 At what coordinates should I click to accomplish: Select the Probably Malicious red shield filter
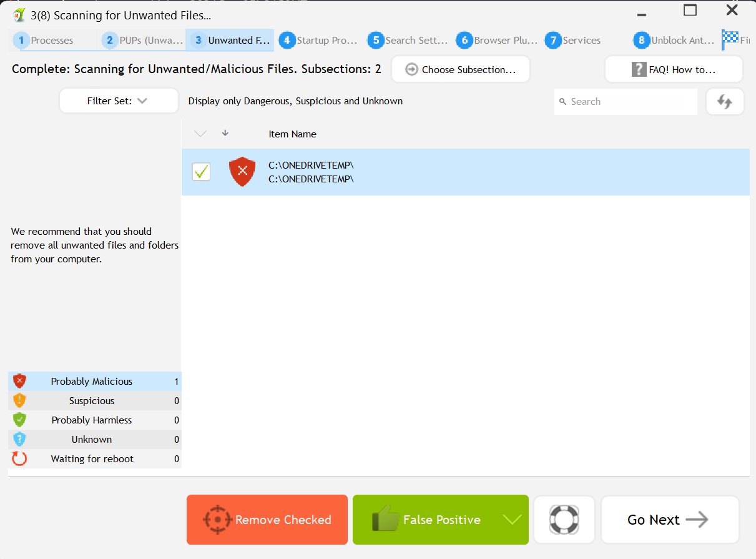pyautogui.click(x=92, y=381)
